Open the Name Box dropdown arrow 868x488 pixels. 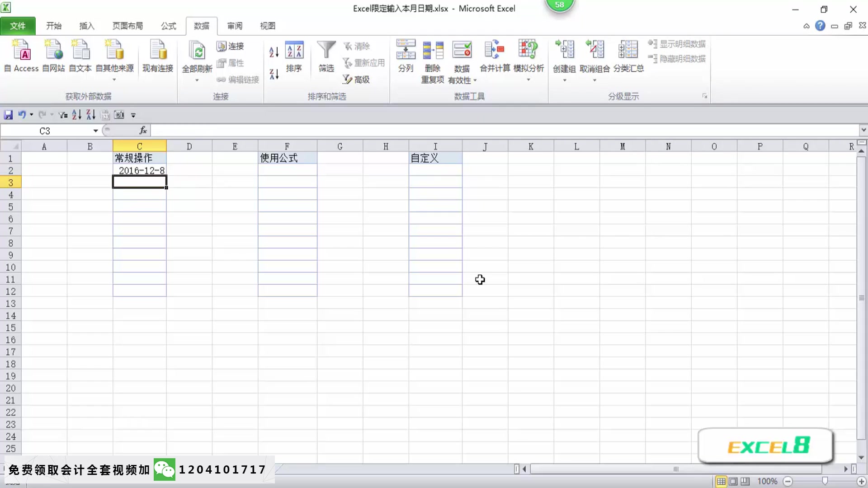point(95,131)
